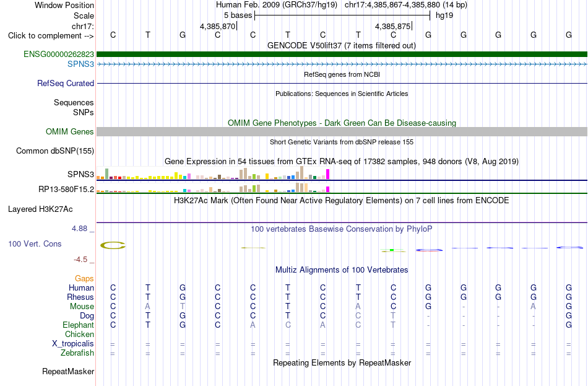Click the 'chr17:' ruler label
Image resolution: width=588 pixels, height=386 pixels.
[83, 26]
